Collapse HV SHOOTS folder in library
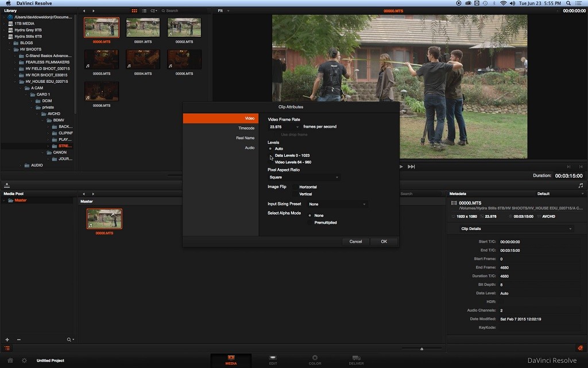This screenshot has height=368, width=588. pyautogui.click(x=10, y=49)
